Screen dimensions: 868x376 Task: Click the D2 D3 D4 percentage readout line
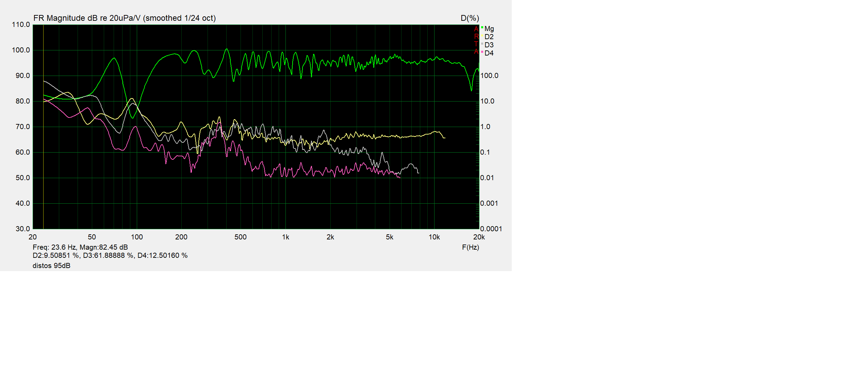point(110,255)
